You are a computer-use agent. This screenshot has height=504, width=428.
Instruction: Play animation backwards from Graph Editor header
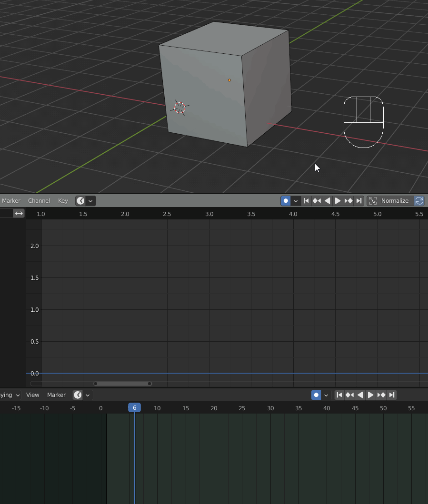tap(328, 200)
